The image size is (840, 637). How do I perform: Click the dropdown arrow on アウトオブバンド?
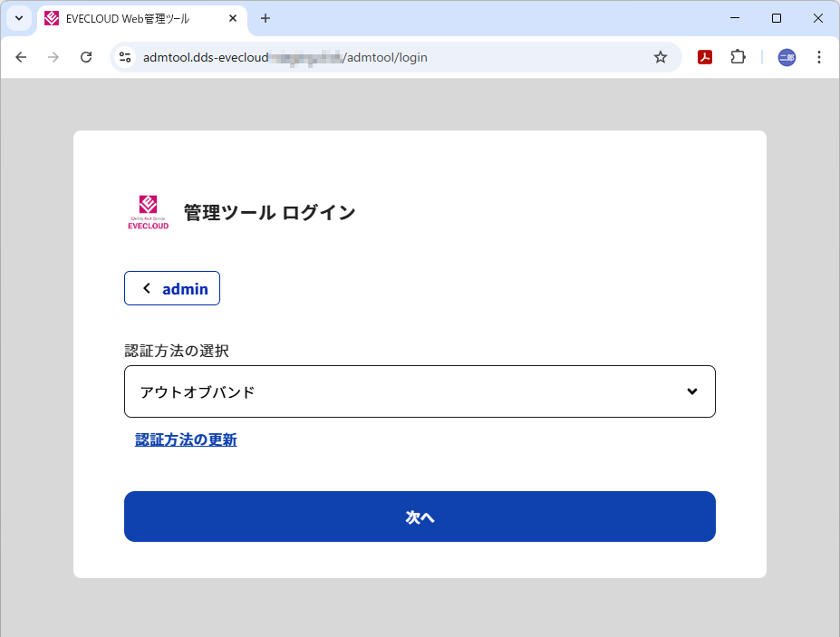tap(692, 391)
